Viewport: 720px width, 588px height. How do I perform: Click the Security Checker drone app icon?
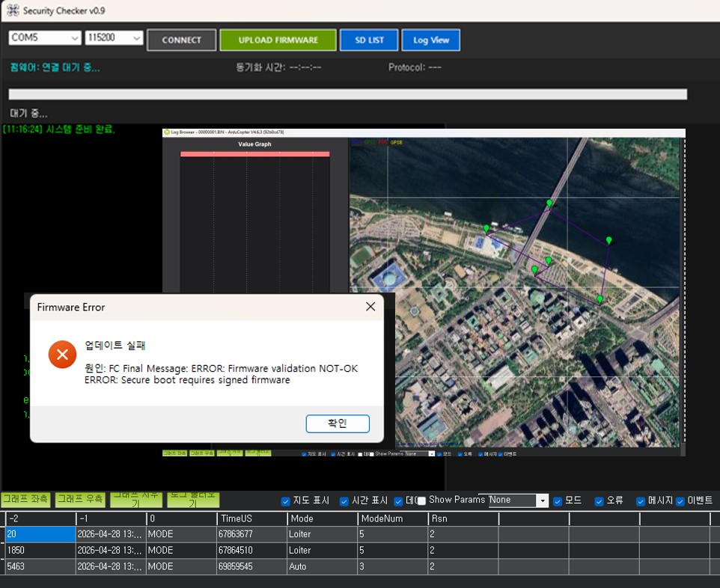[13, 10]
